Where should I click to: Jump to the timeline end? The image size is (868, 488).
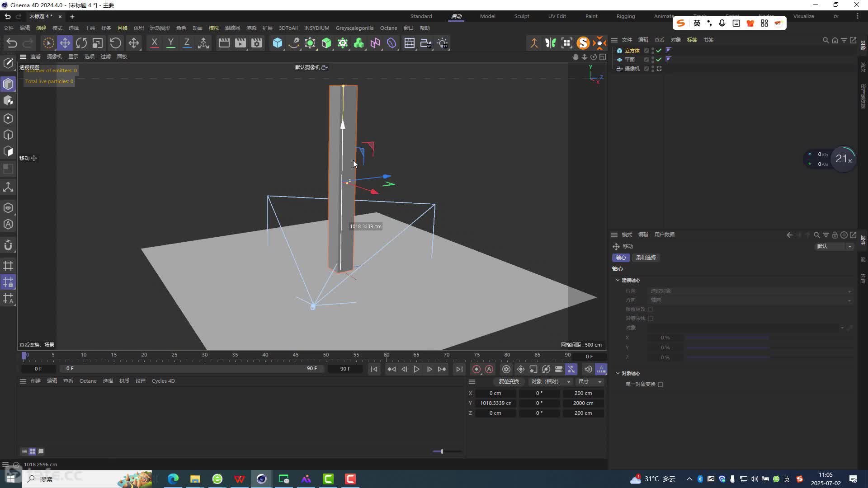tap(459, 369)
